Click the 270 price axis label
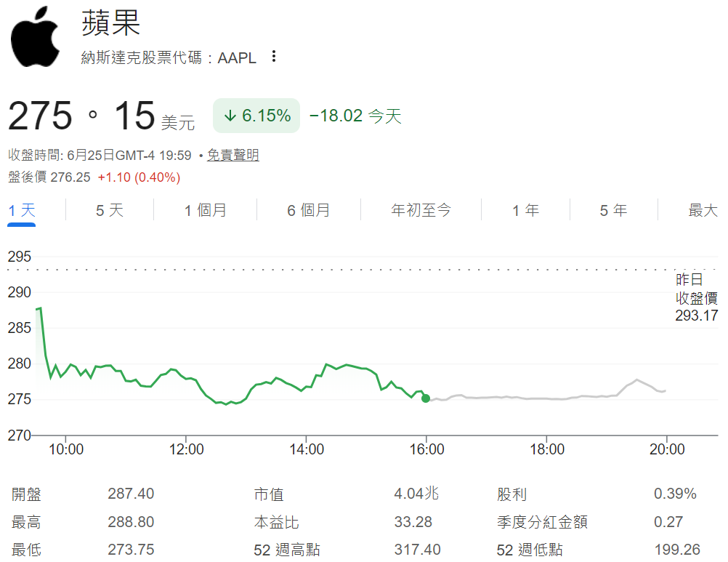This screenshot has height=562, width=728. pyautogui.click(x=20, y=435)
